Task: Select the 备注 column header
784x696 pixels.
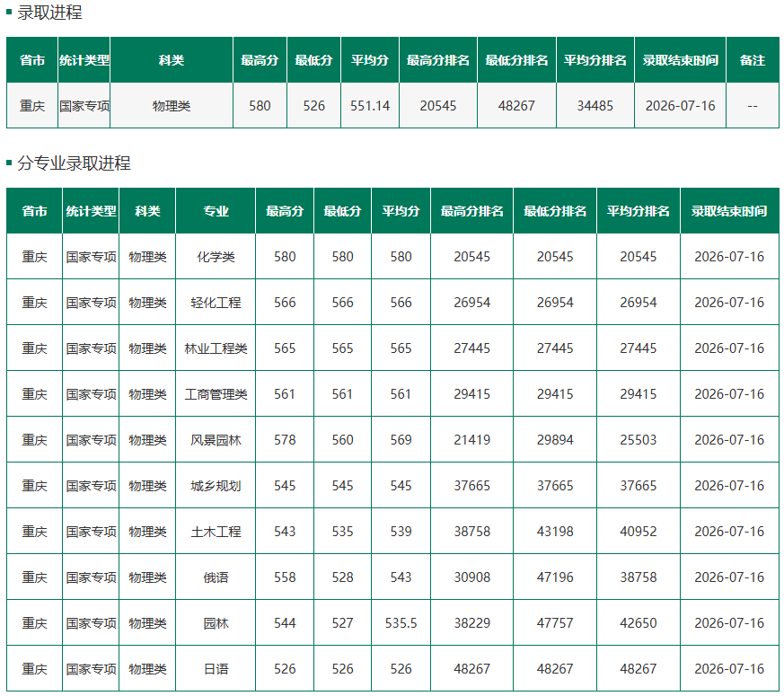Action: pyautogui.click(x=752, y=60)
